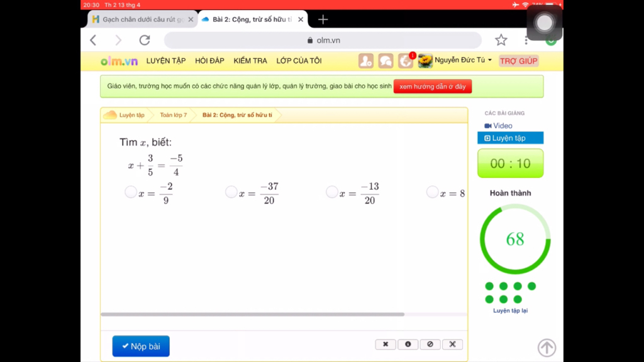Open the KIỂM TRA menu

coord(250,61)
